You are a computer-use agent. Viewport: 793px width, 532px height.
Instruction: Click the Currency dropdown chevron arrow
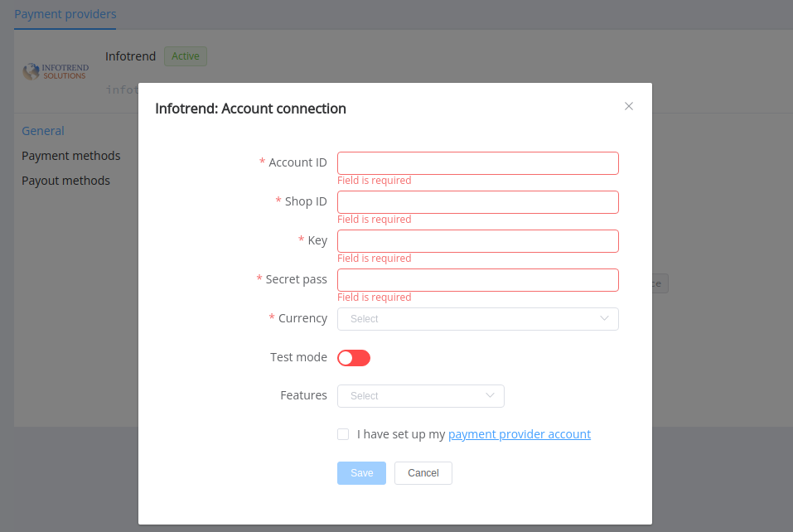[604, 318]
